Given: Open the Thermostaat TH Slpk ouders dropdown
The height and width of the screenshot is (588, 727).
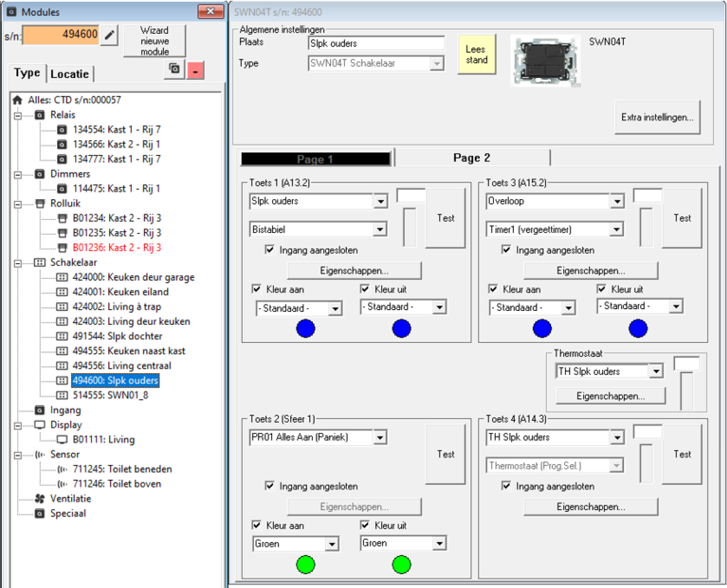Looking at the screenshot, I should [657, 371].
